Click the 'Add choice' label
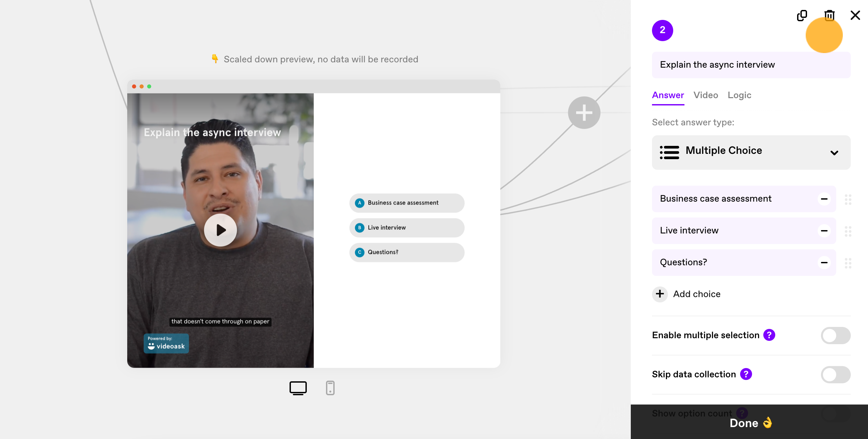868x439 pixels. pyautogui.click(x=696, y=294)
